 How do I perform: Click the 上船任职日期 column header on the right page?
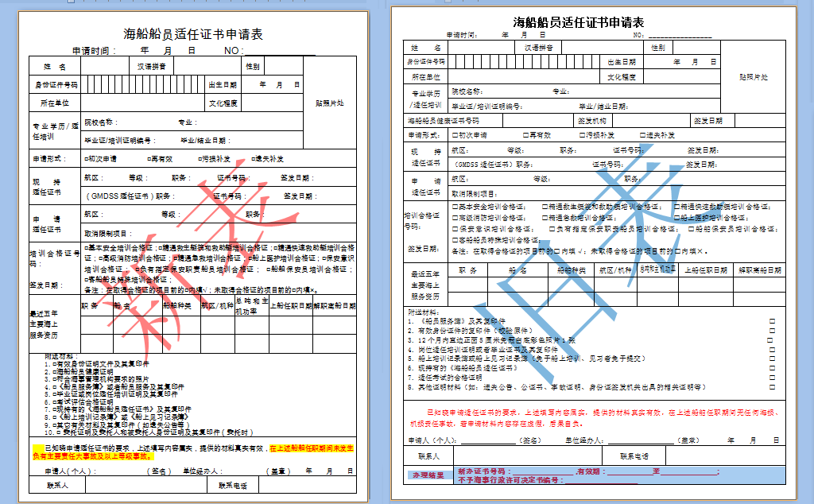point(706,270)
